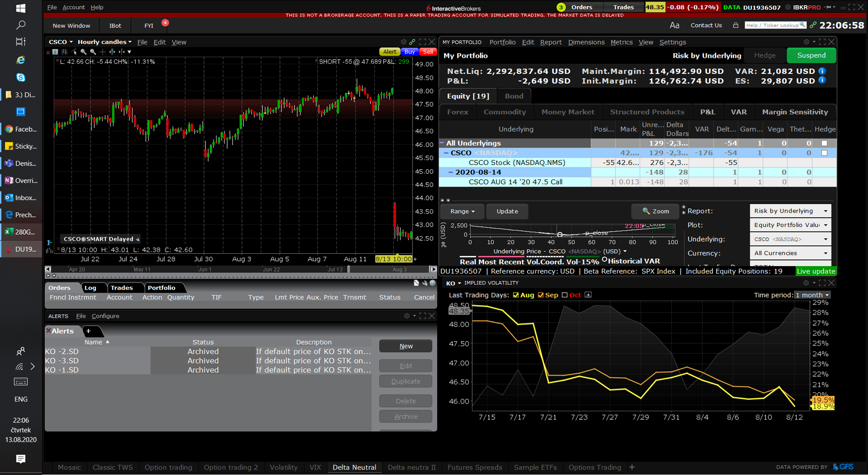Check the All Underlyings hedge checkbox
The height and width of the screenshot is (475, 868).
coord(824,143)
